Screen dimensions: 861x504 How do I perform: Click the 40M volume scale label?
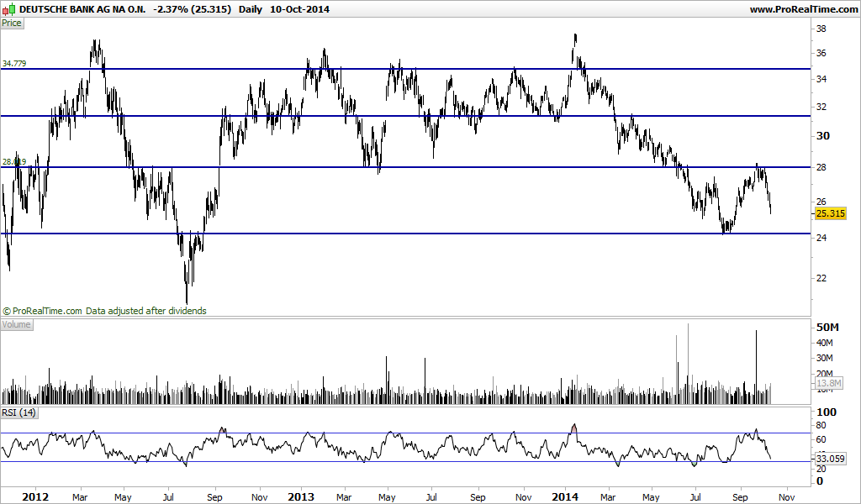825,343
